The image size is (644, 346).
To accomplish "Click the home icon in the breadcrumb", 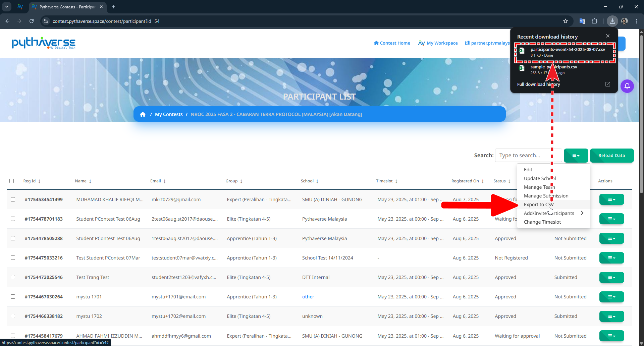I will coord(143,114).
